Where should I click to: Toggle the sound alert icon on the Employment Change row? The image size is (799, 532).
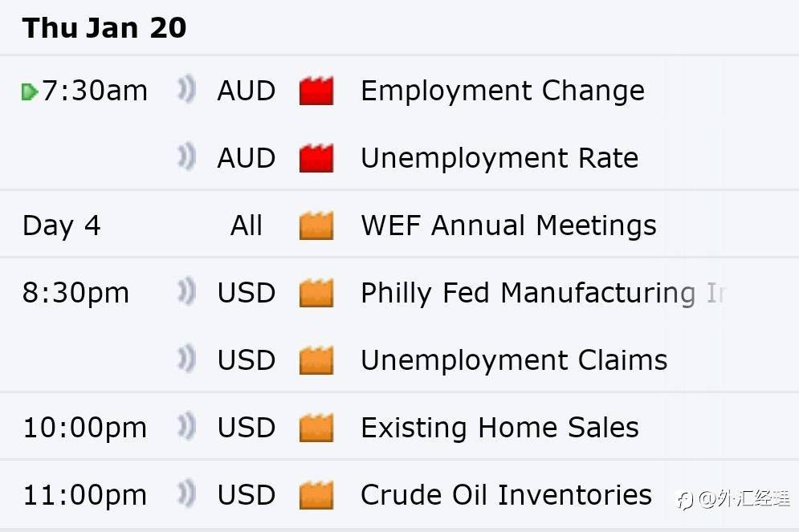[x=186, y=89]
